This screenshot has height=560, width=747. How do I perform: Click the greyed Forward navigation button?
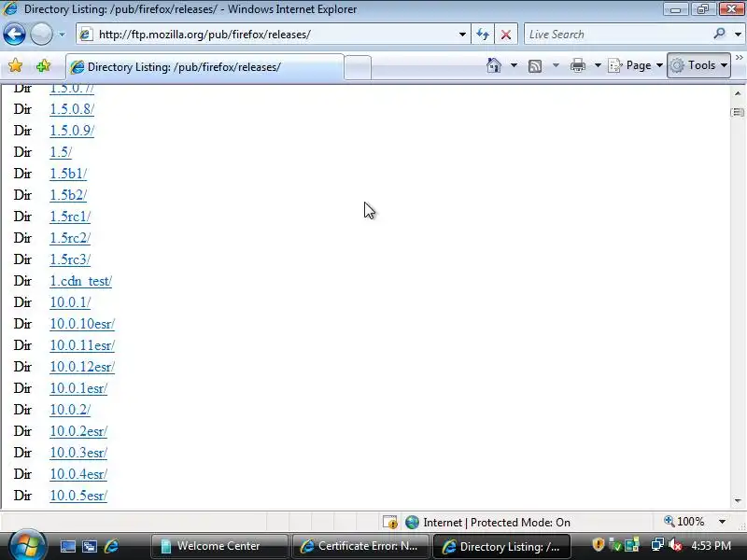(41, 35)
